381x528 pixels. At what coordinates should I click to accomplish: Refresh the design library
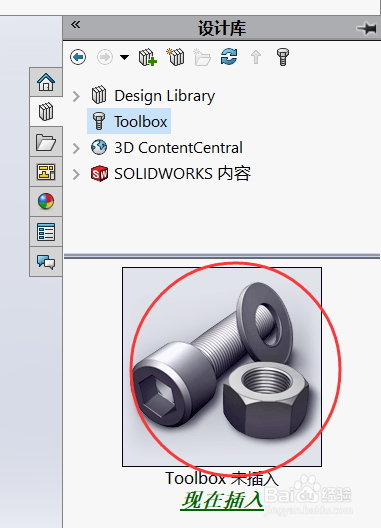229,57
